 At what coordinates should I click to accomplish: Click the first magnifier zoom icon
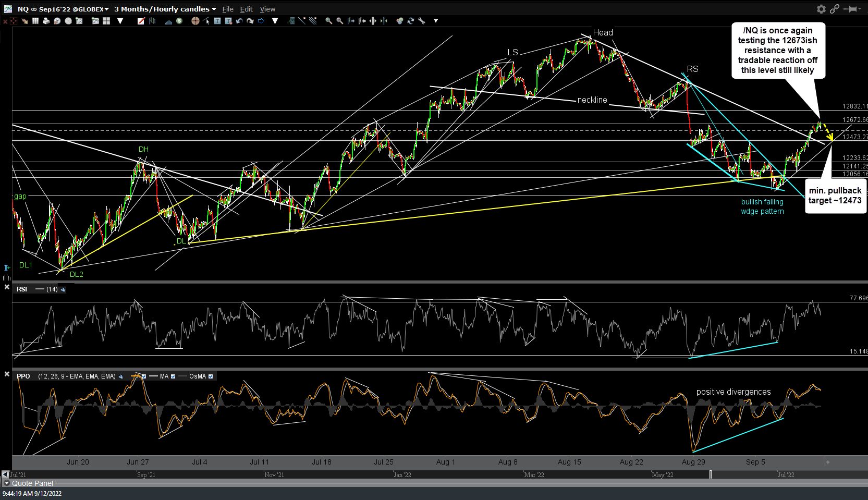coord(329,21)
